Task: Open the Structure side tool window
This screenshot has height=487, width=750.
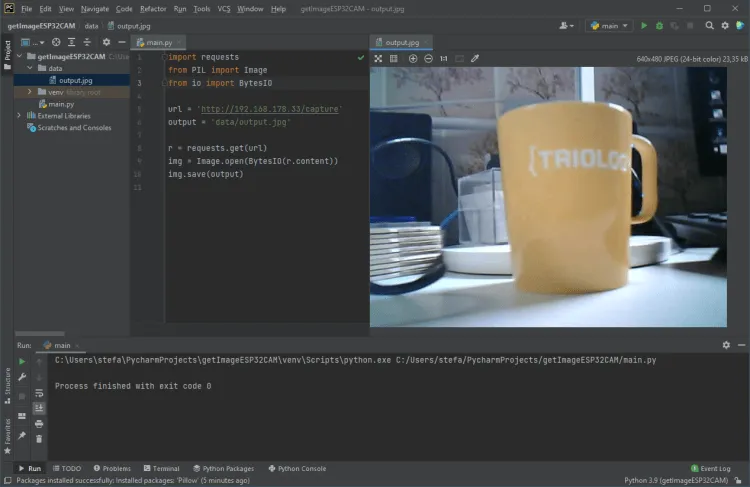Action: (7, 386)
